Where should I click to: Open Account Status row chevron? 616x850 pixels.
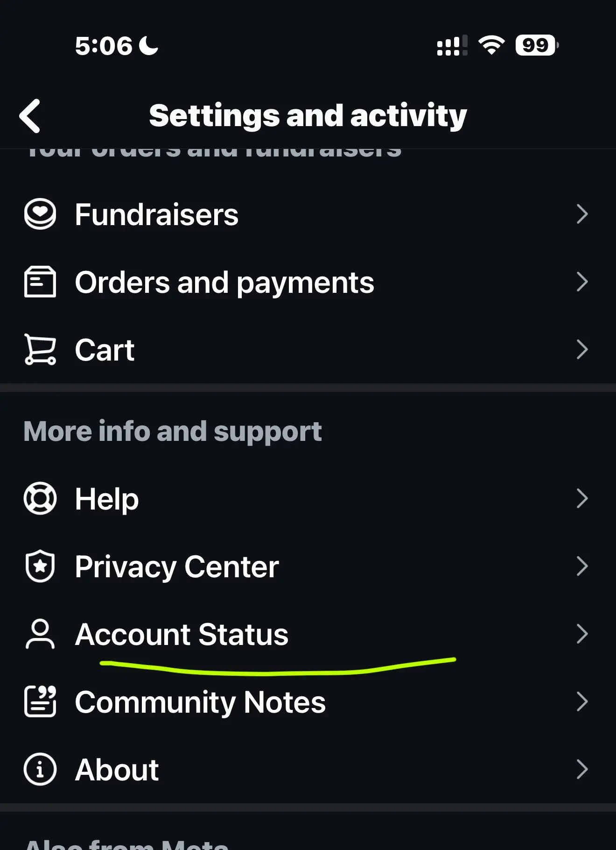(x=582, y=634)
